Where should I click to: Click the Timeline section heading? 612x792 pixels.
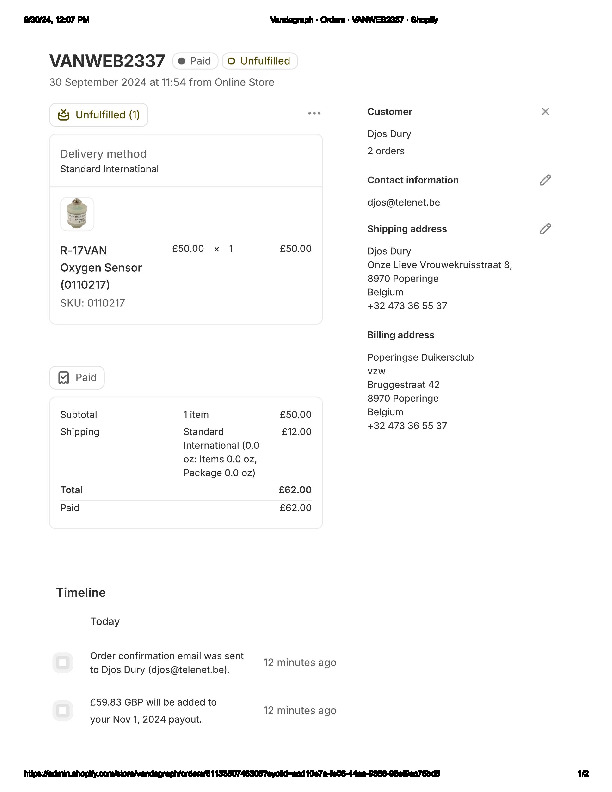pyautogui.click(x=80, y=593)
